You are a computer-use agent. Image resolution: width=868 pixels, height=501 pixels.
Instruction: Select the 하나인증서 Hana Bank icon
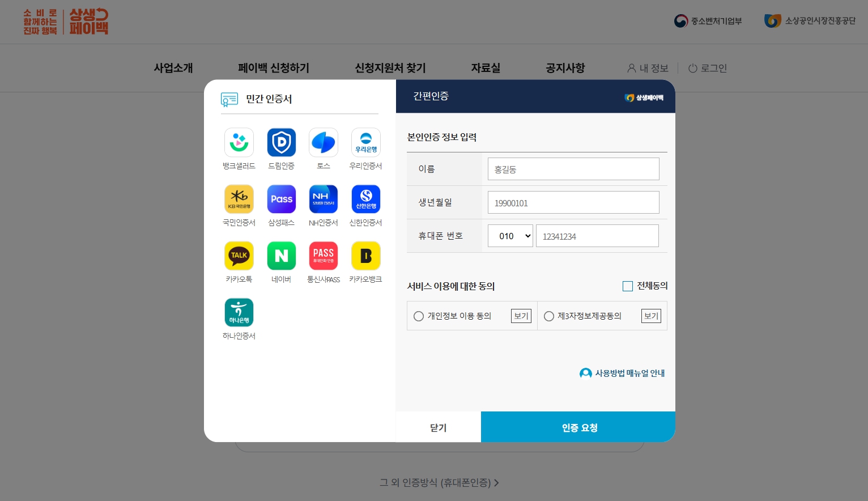[239, 312]
